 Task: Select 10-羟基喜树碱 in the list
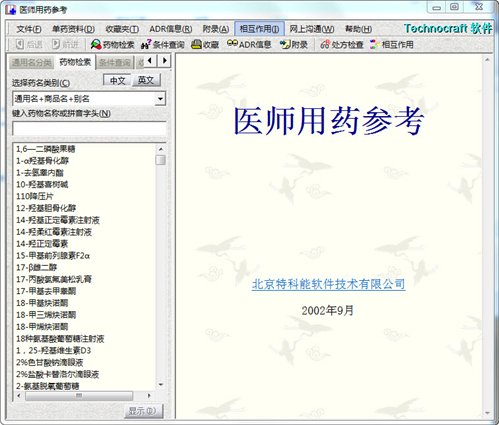[x=42, y=184]
